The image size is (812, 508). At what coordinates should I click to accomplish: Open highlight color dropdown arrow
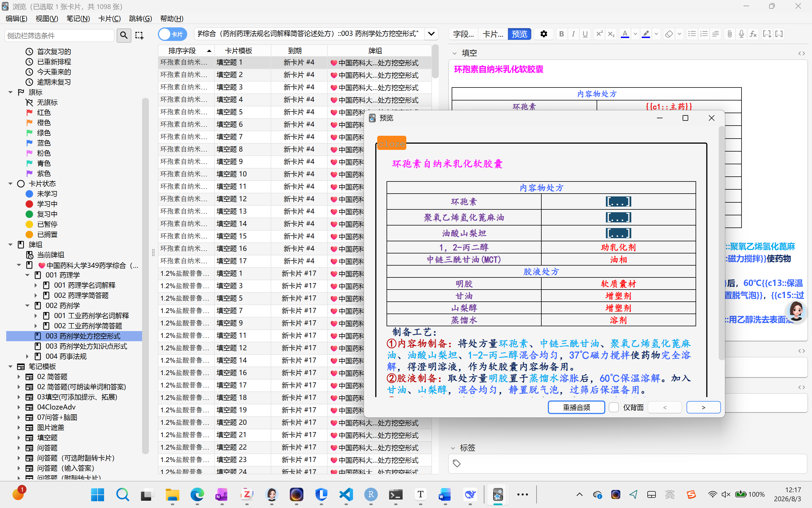pos(656,34)
